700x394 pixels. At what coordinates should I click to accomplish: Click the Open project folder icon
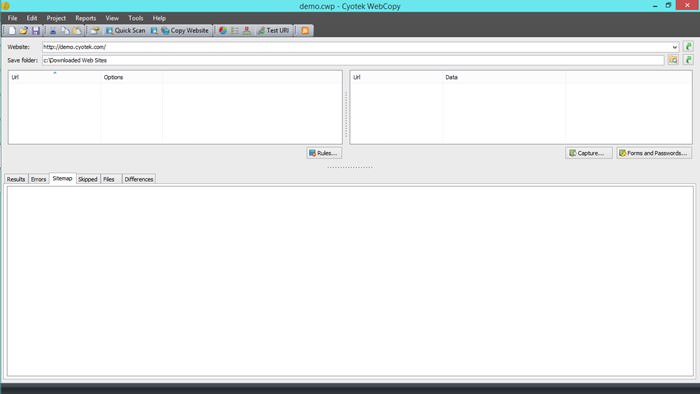point(23,31)
